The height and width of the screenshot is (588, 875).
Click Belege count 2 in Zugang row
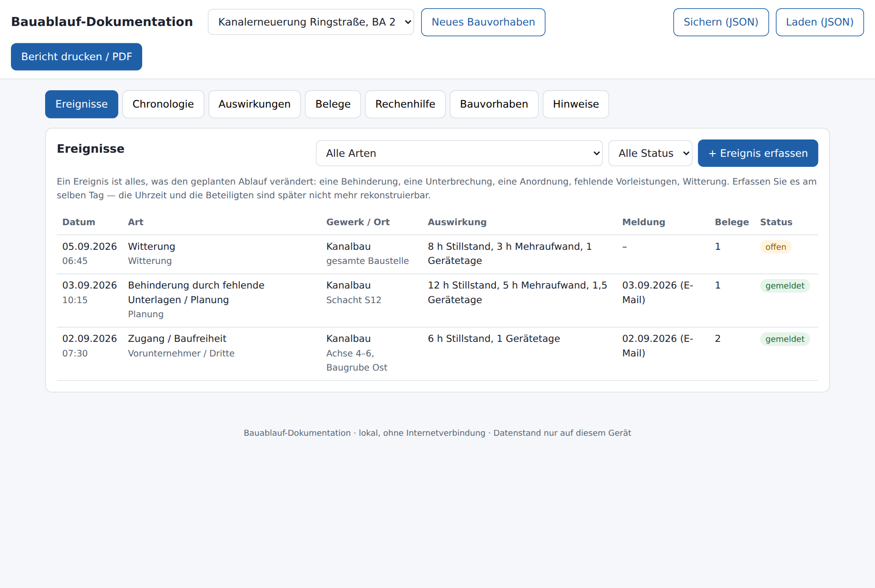[718, 339]
